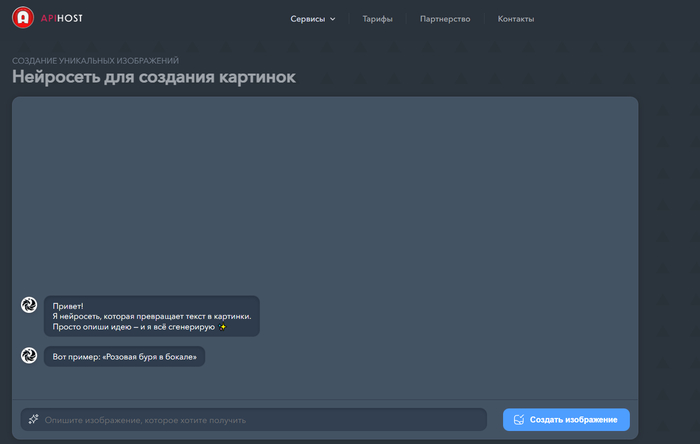
Task: Click the magic wand icon in the prompt field
Action: tap(33, 419)
